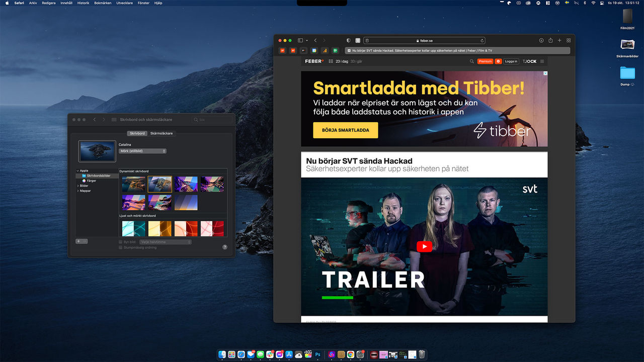The height and width of the screenshot is (362, 644).
Task: Select Färger in the sidebar
Action: click(91, 180)
